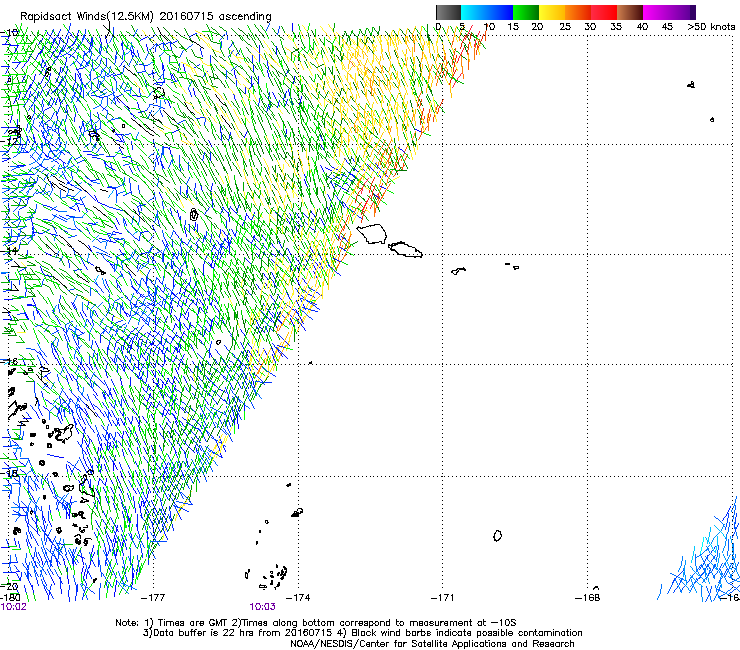Image resolution: width=740 pixels, height=650 pixels.
Task: Click the green 15-20 knots legend swatch
Action: (526, 12)
